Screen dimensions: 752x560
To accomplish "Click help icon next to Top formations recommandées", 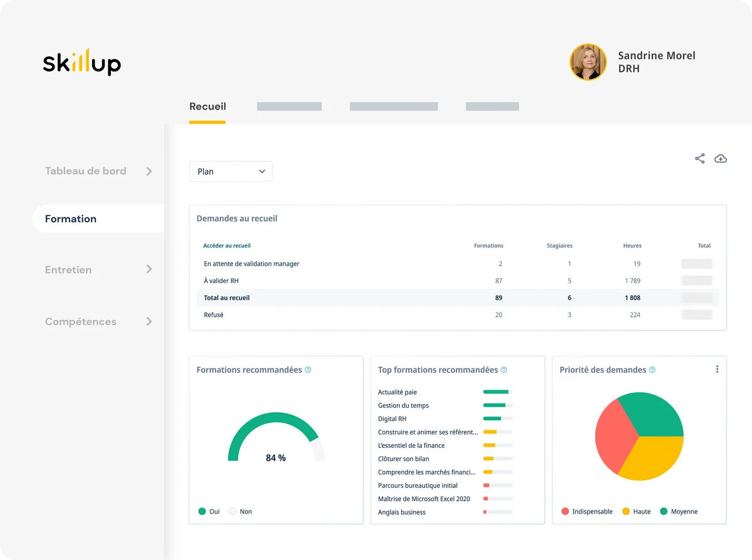I will pos(504,370).
